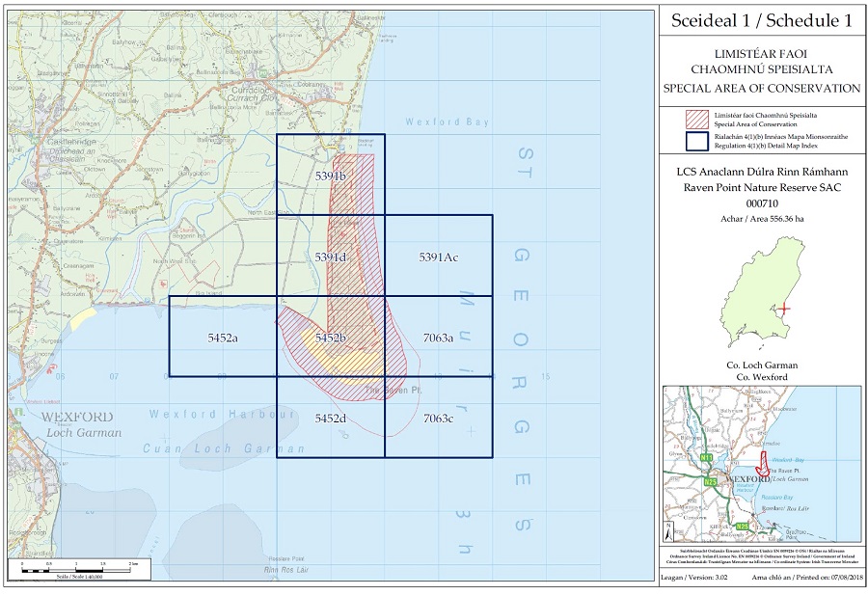Click 'LCS Anaclann Dúlra Rinn Rámhann'
The image size is (868, 595).
(762, 172)
